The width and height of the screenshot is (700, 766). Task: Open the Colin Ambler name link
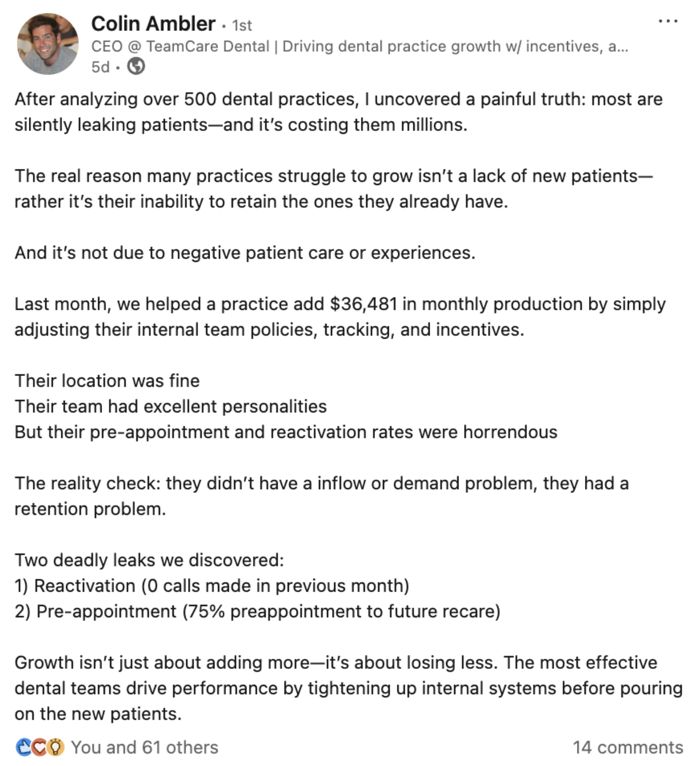pos(153,23)
